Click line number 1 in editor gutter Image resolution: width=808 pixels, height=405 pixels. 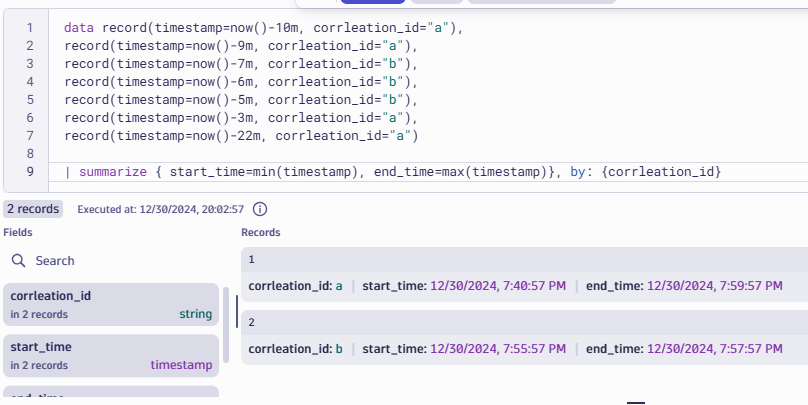[30, 28]
